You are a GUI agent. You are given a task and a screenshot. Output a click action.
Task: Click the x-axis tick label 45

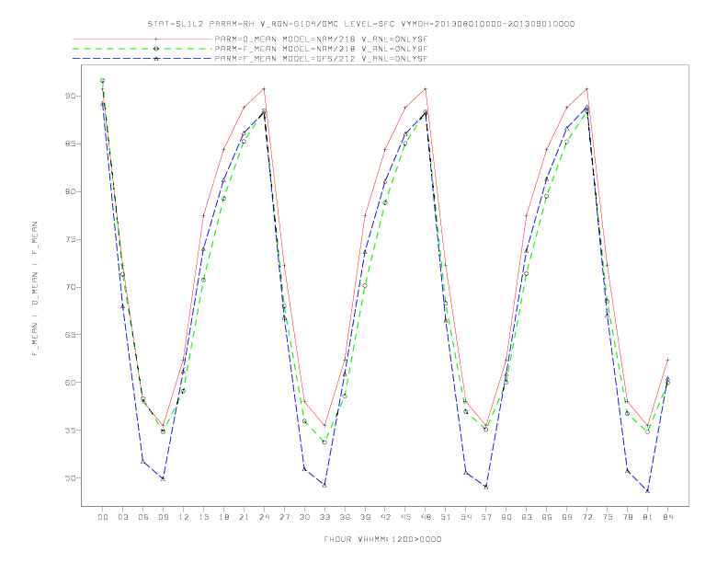[405, 517]
